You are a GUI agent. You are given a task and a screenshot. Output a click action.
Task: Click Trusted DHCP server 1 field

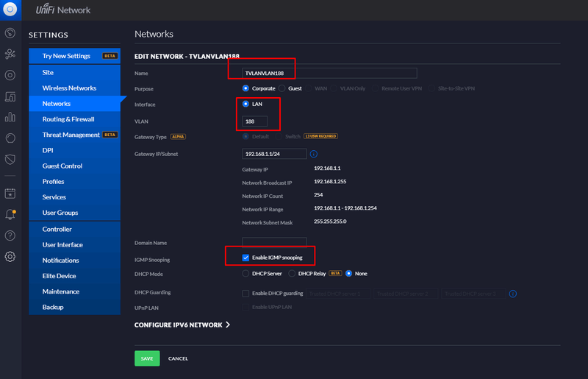point(338,294)
